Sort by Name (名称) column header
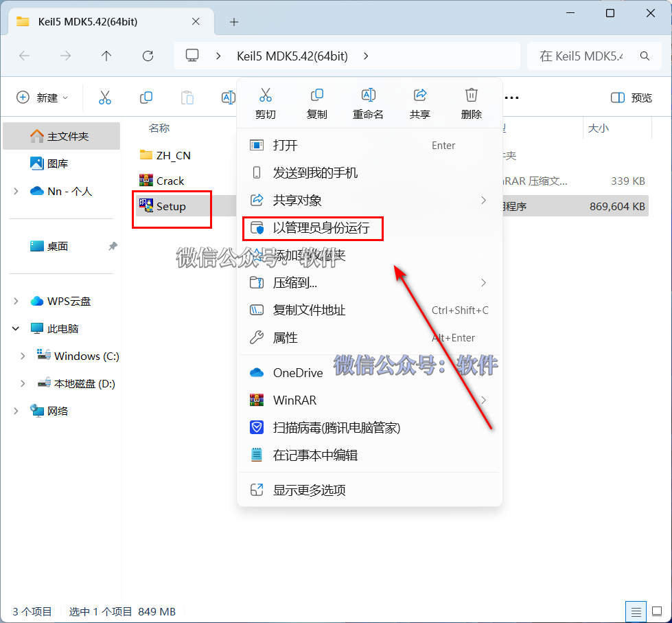Viewport: 672px width, 623px height. click(159, 128)
